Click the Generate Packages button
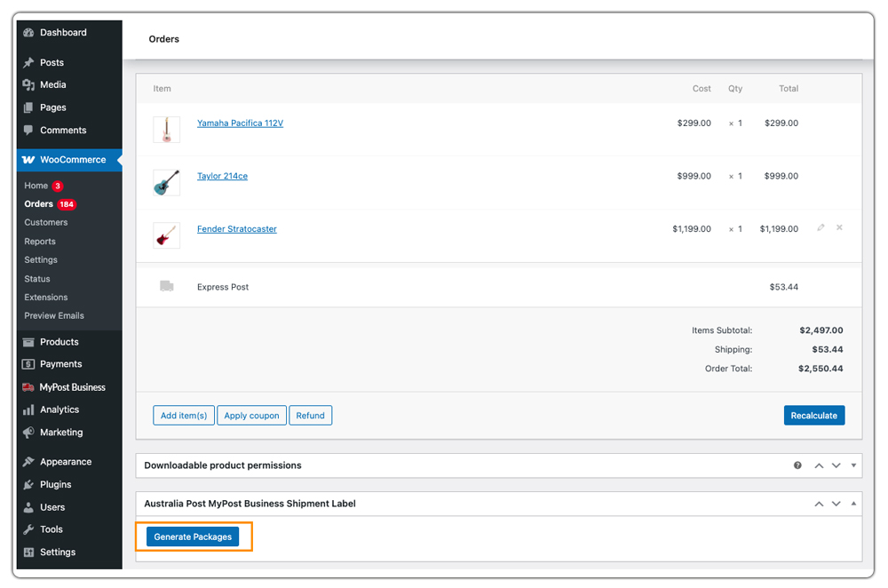 pyautogui.click(x=193, y=536)
